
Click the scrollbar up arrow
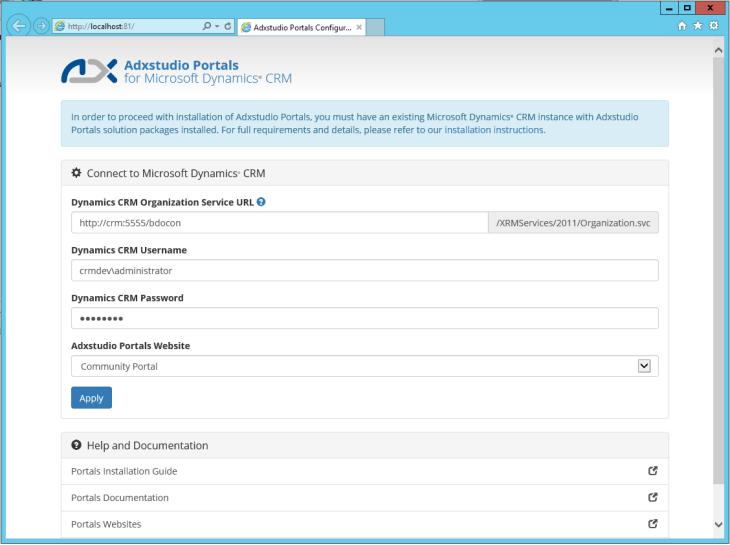pos(718,50)
